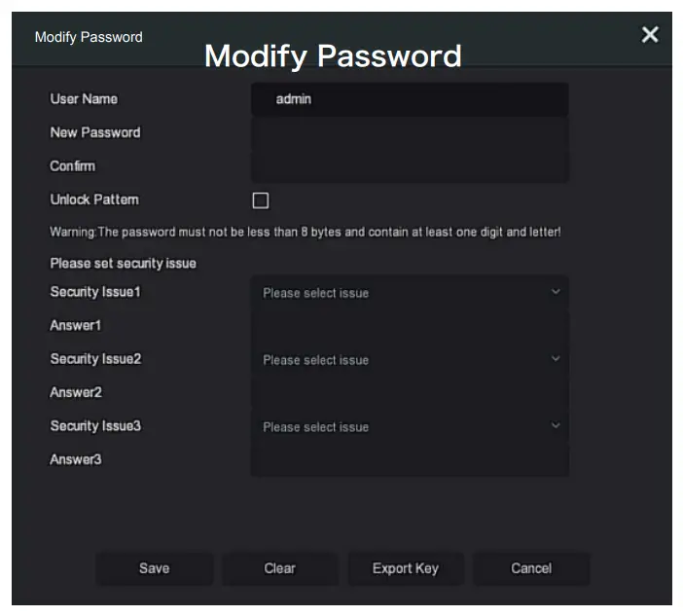This screenshot has height=616, width=683.
Task: Click the Clear button
Action: 280,568
